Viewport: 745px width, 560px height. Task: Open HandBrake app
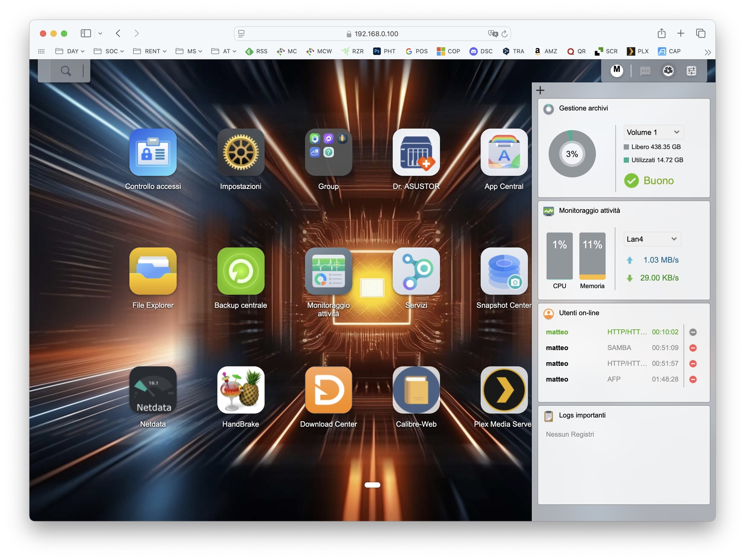[241, 390]
